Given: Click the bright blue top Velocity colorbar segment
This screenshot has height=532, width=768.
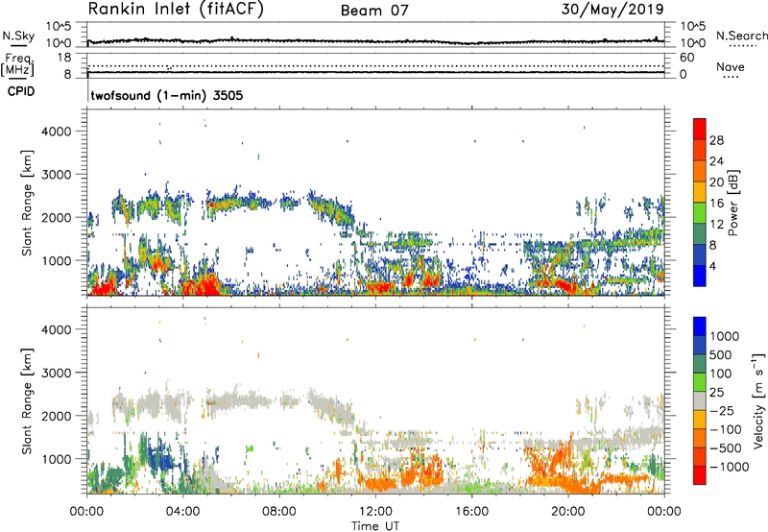Looking at the screenshot, I should click(x=700, y=326).
